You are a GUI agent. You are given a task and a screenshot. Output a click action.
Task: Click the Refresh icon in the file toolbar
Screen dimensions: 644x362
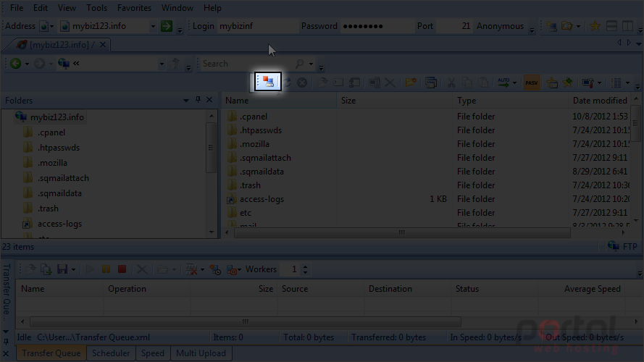[x=287, y=83]
